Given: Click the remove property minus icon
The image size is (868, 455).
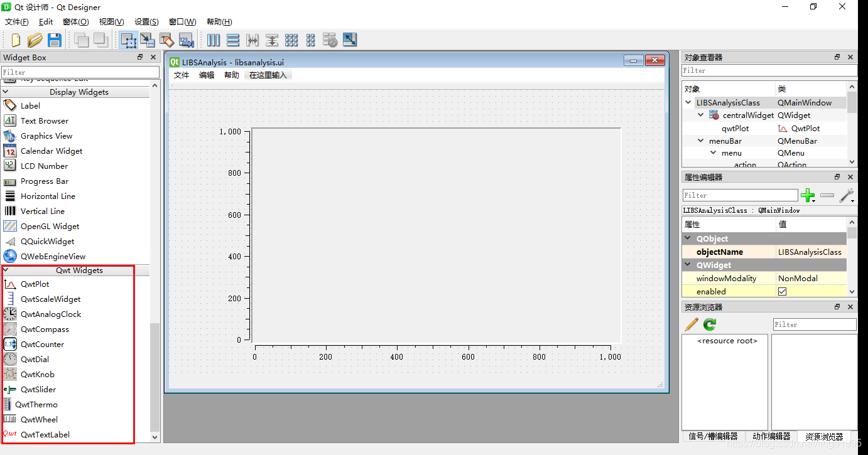Looking at the screenshot, I should click(827, 195).
